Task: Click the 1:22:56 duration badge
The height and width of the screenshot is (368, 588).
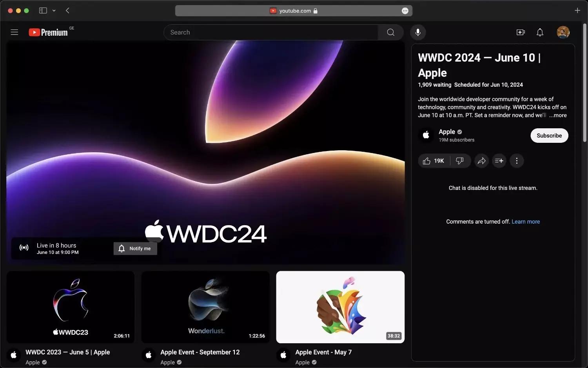Action: pyautogui.click(x=257, y=336)
